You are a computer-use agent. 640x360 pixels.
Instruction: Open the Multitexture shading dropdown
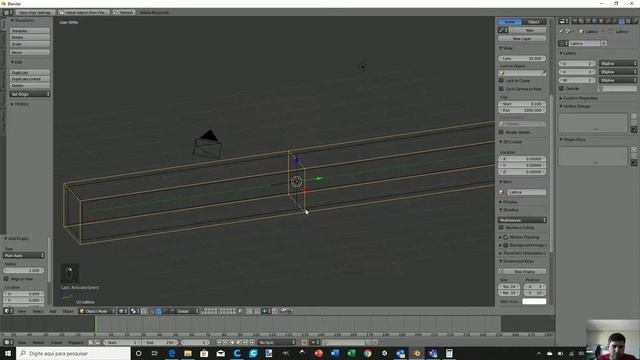coord(522,220)
